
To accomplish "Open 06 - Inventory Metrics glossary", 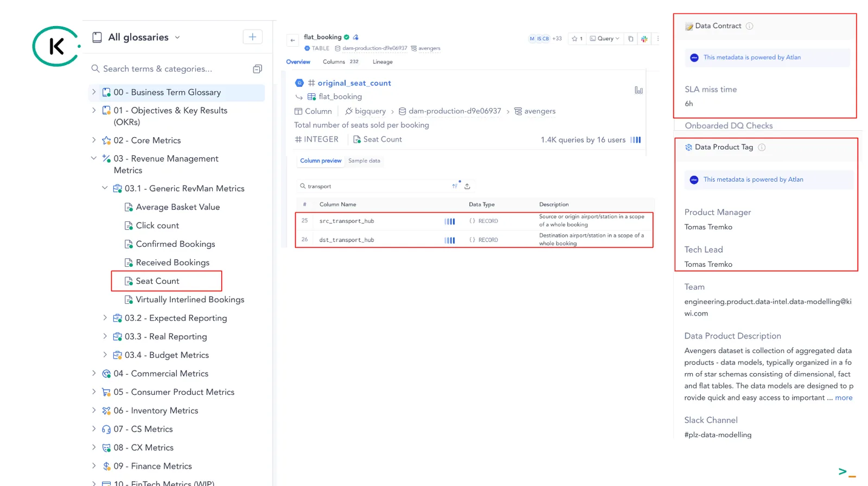I will pos(156,411).
